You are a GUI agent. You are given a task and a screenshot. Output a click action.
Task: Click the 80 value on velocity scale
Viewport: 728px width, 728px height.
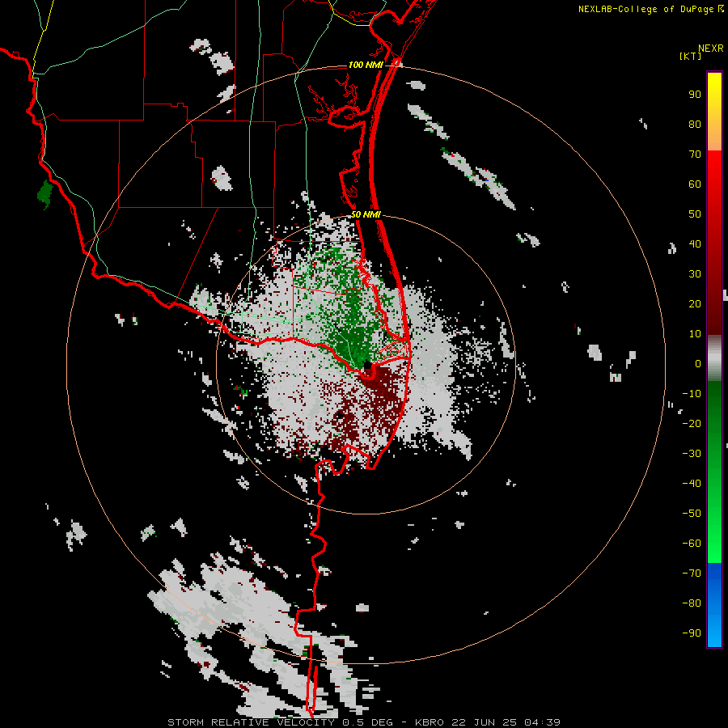tap(695, 125)
